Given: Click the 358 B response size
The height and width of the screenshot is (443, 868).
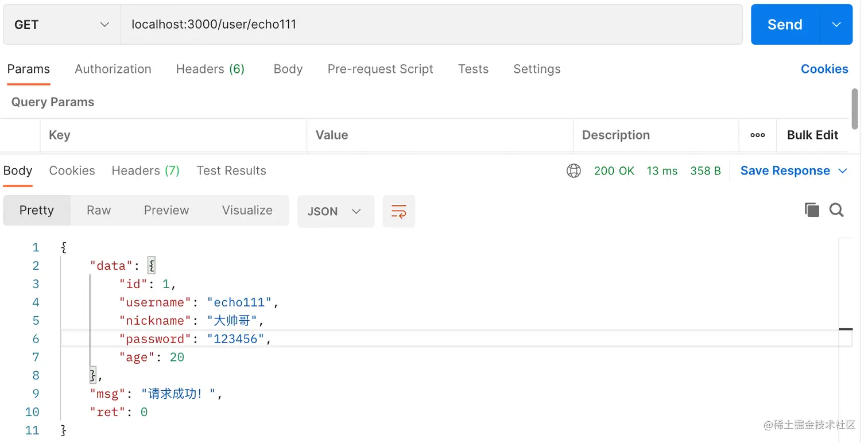Looking at the screenshot, I should tap(706, 171).
